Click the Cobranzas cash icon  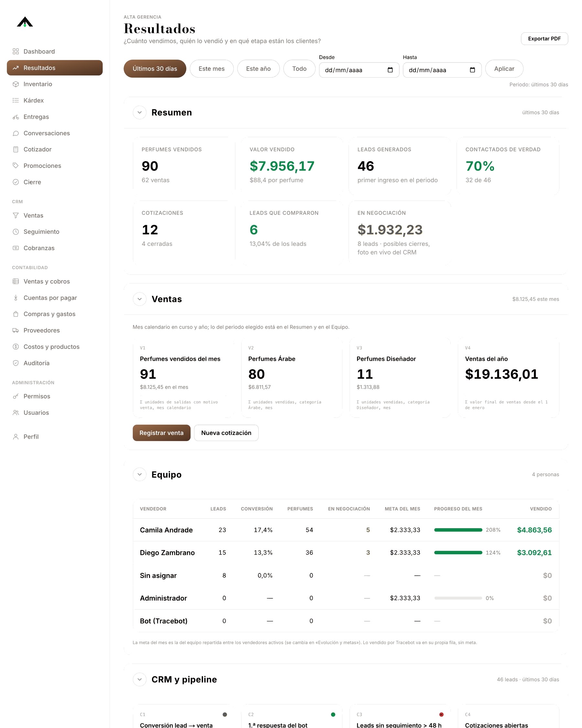pyautogui.click(x=16, y=248)
